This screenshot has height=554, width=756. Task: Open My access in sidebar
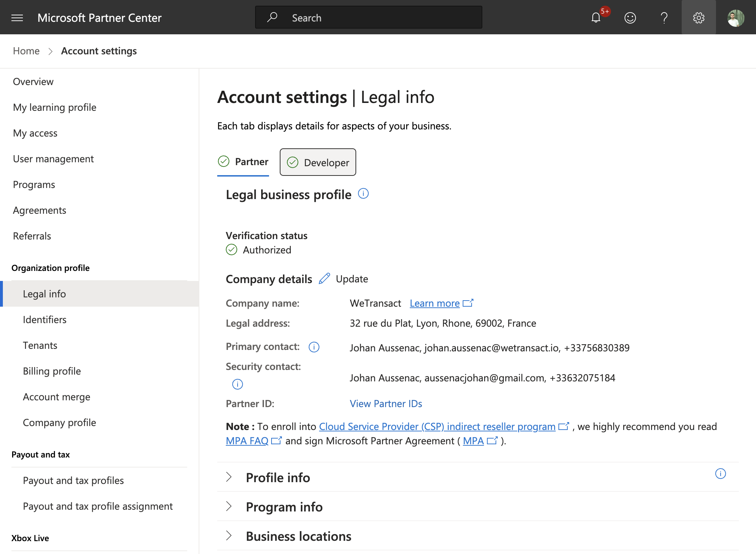(35, 133)
